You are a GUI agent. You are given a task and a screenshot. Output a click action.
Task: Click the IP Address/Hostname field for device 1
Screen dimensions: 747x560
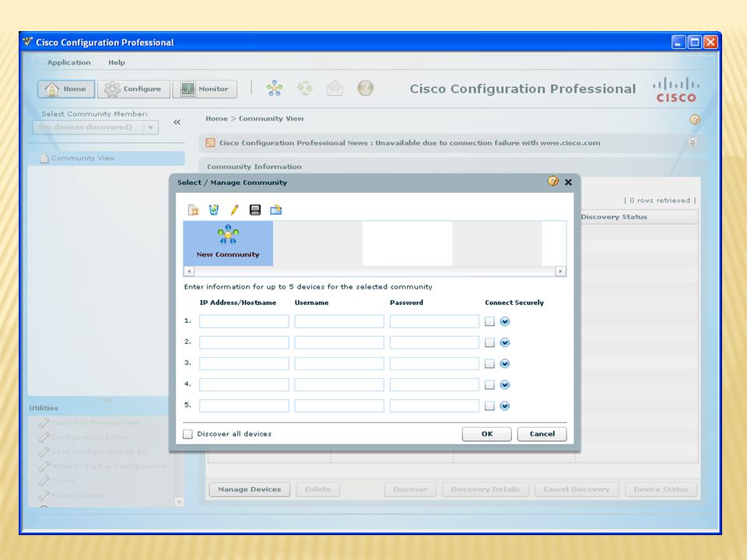(244, 321)
